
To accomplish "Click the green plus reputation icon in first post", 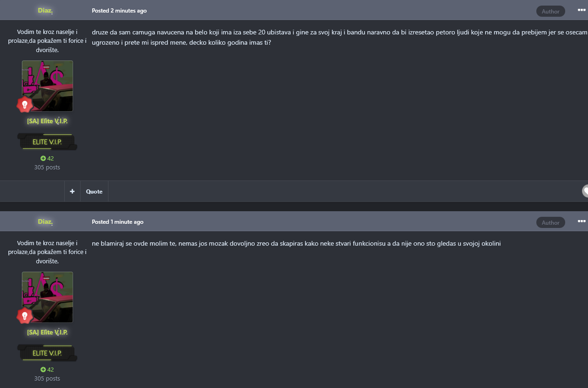I will pos(43,158).
